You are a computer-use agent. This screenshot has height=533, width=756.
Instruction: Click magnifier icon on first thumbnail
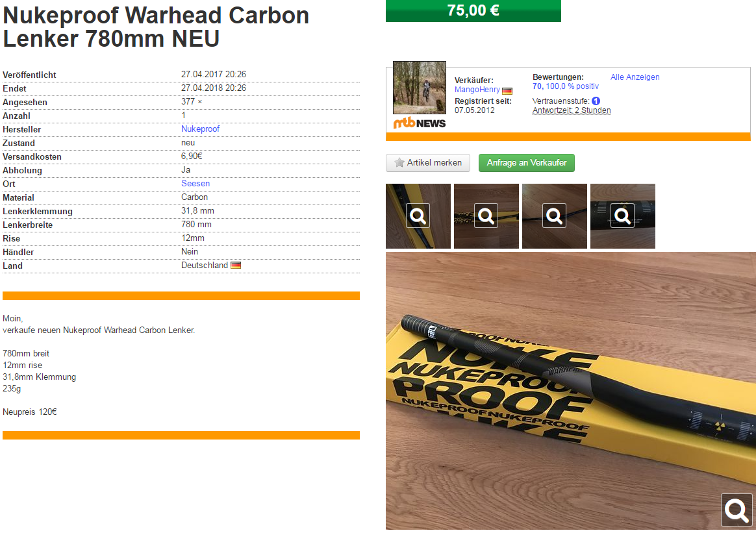click(x=418, y=216)
